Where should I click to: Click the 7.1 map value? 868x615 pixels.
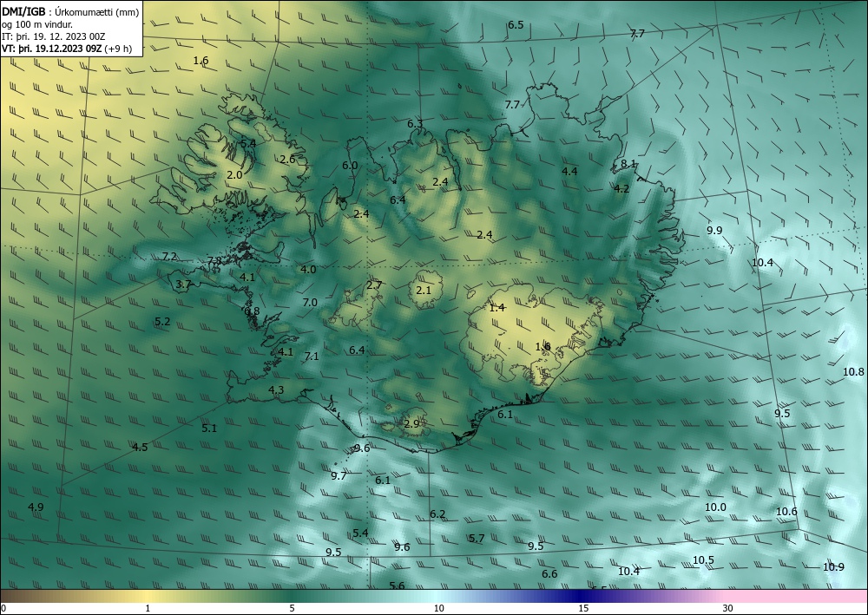pyautogui.click(x=312, y=357)
